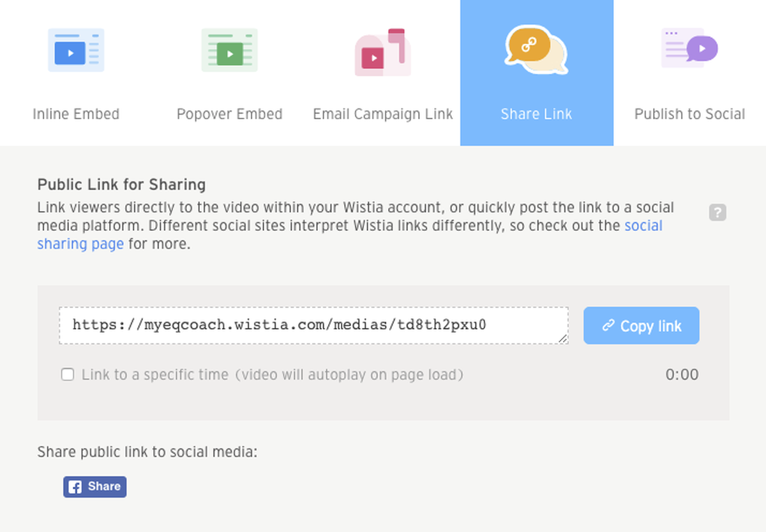Click inside the public URL text field
The width and height of the screenshot is (766, 532).
[313, 325]
